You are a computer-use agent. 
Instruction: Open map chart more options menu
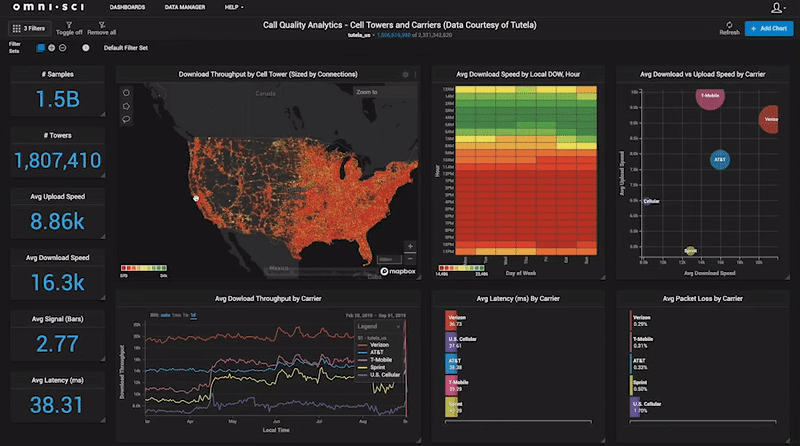tap(415, 75)
